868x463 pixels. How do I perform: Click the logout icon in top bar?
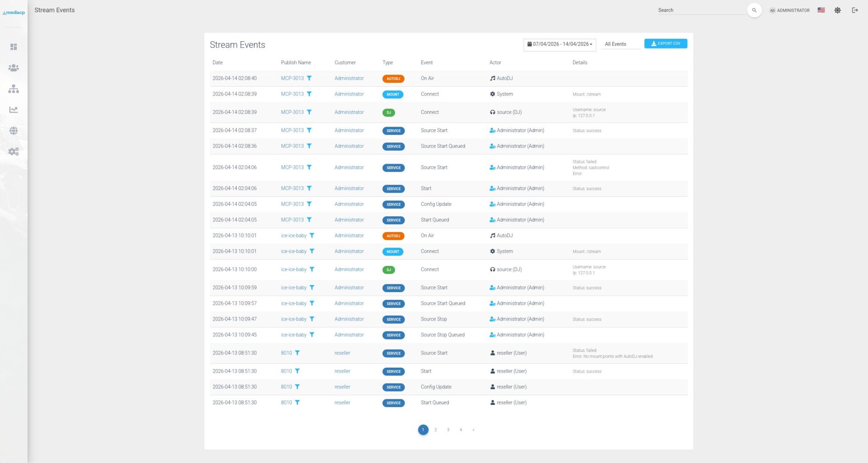click(x=854, y=10)
